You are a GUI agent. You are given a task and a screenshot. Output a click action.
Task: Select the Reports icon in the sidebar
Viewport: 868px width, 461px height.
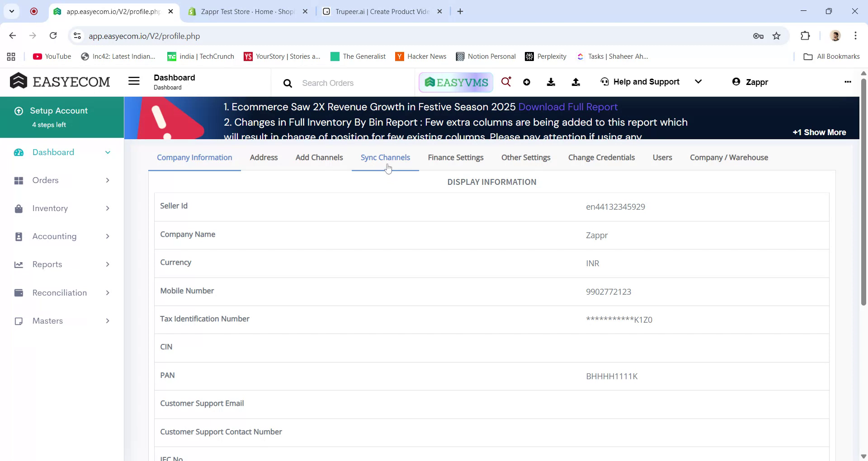[x=18, y=264]
